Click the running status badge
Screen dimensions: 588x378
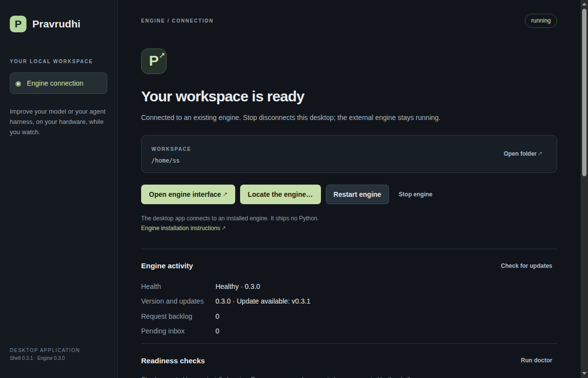point(541,21)
